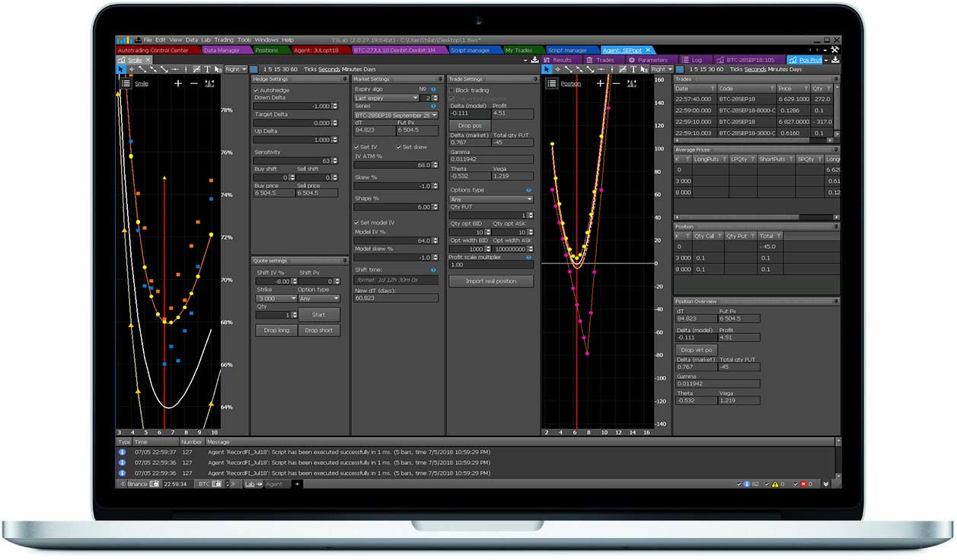This screenshot has height=560, width=957.
Task: Click the Drop short button
Action: [x=318, y=330]
